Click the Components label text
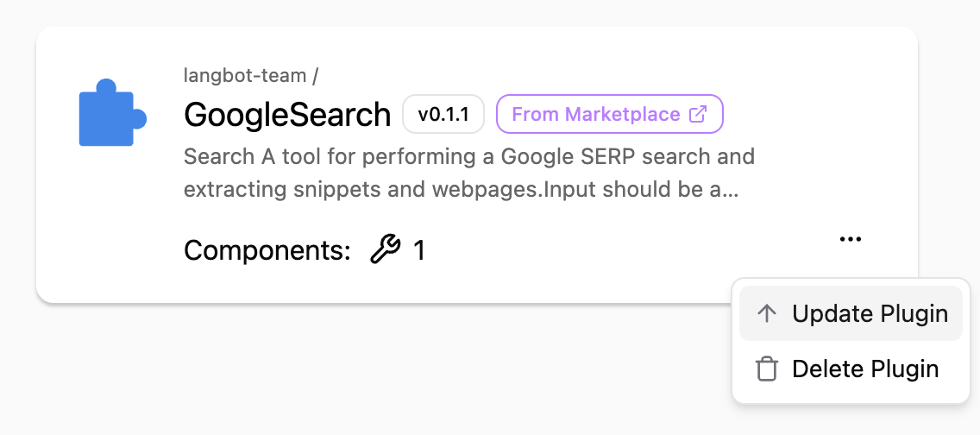 (x=267, y=251)
